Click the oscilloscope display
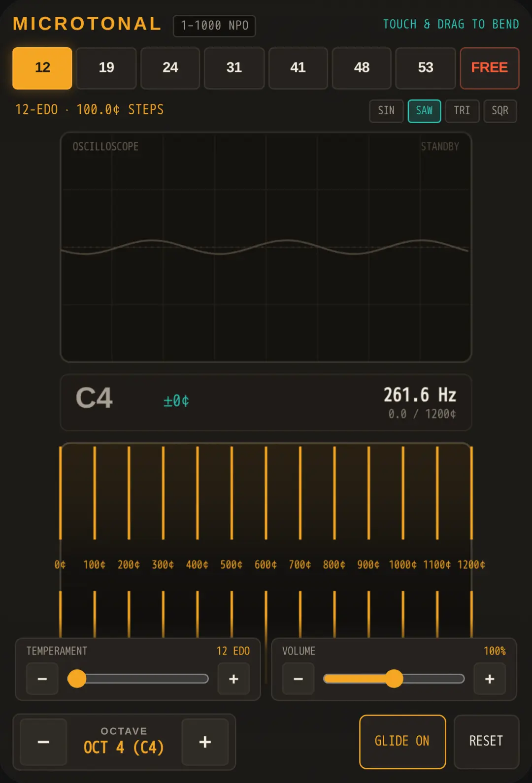The image size is (532, 783). click(266, 247)
